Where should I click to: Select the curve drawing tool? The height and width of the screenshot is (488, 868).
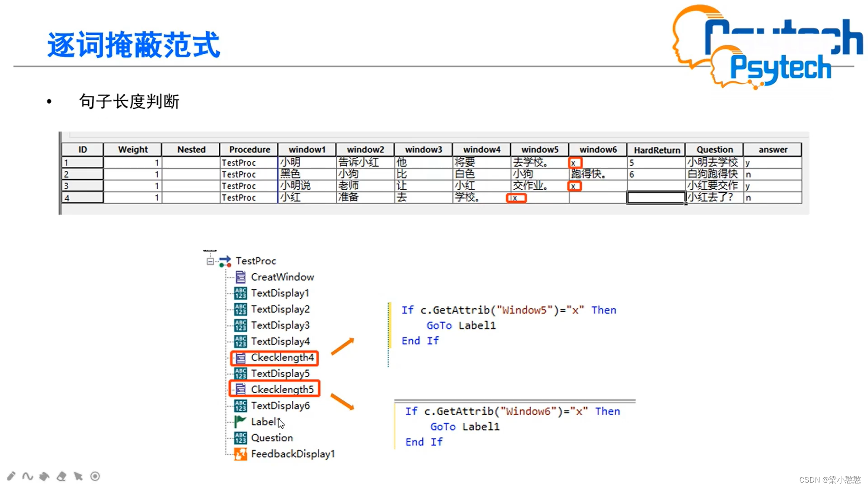coord(28,476)
